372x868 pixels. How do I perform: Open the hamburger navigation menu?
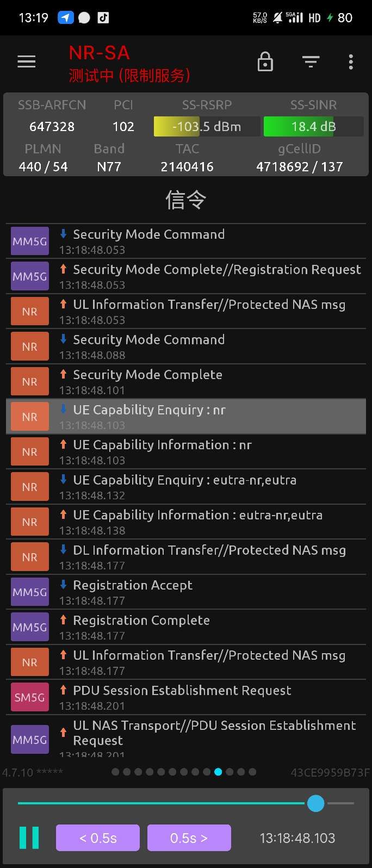click(x=26, y=62)
